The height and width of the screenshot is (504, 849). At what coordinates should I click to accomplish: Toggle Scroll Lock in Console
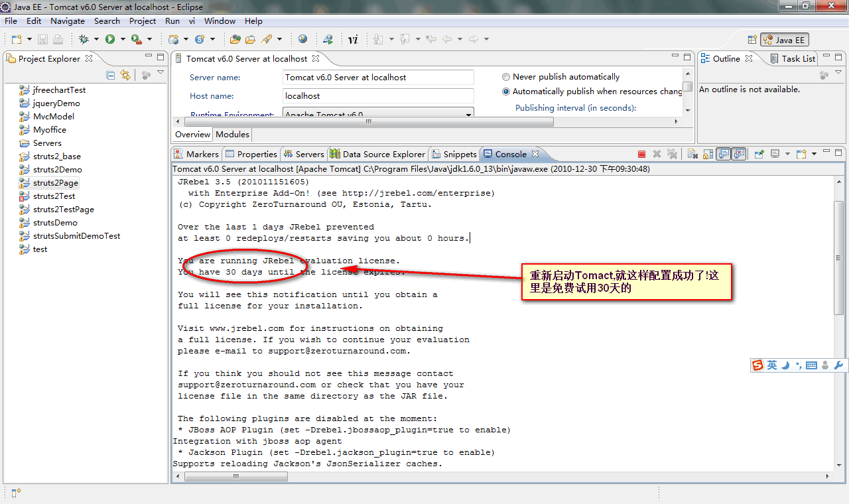708,154
